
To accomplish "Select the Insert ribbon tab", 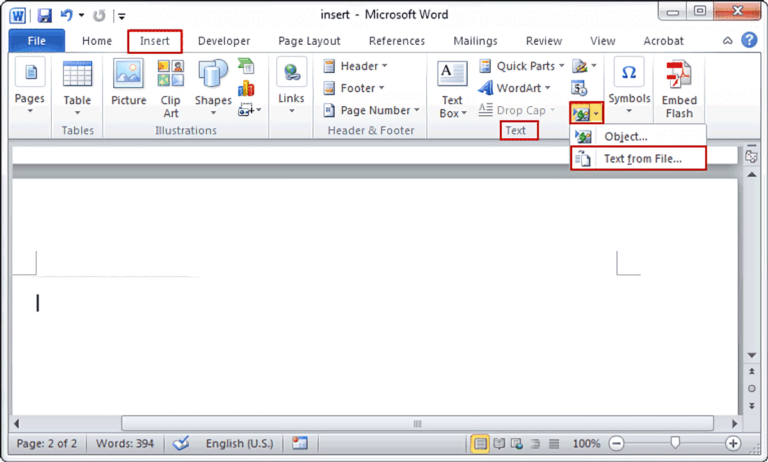I will pyautogui.click(x=155, y=41).
